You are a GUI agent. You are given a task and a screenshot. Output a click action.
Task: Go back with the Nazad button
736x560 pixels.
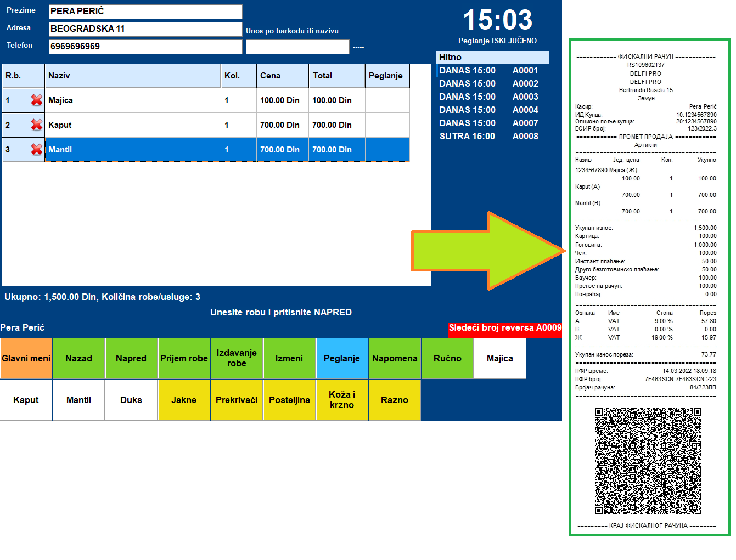tap(78, 359)
